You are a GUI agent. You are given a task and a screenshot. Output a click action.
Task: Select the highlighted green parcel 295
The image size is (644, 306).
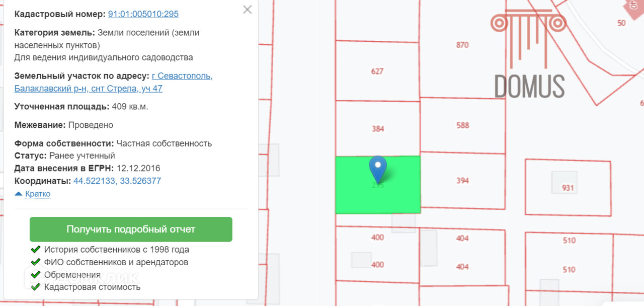(x=378, y=185)
